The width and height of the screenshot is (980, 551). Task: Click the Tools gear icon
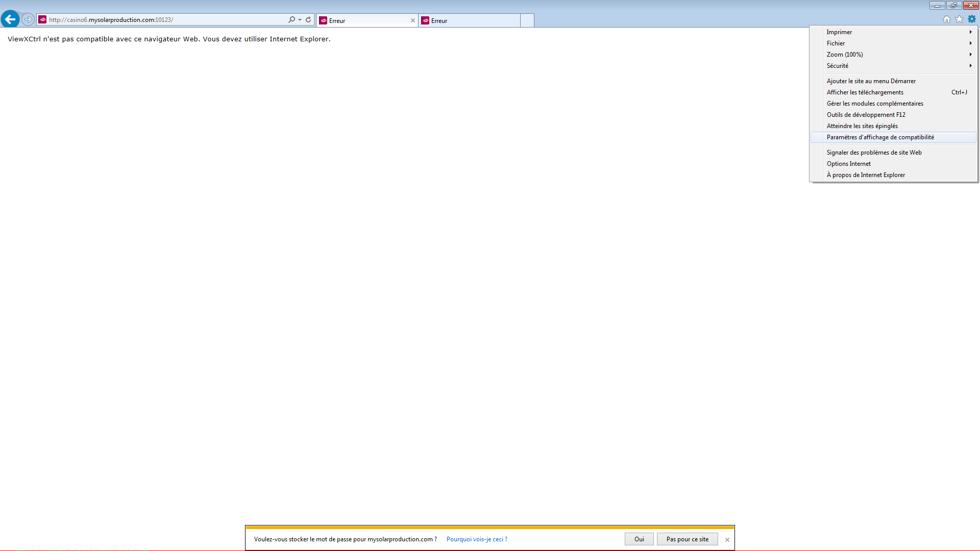point(972,19)
